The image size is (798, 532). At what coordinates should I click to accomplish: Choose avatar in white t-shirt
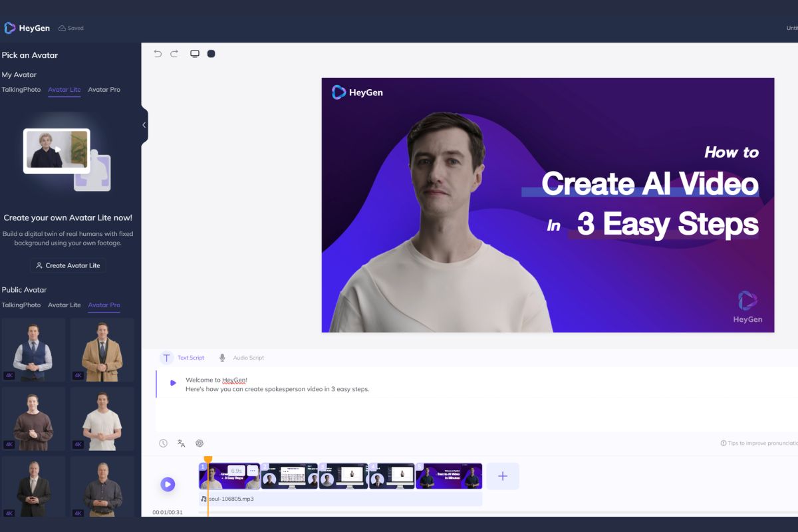[102, 419]
